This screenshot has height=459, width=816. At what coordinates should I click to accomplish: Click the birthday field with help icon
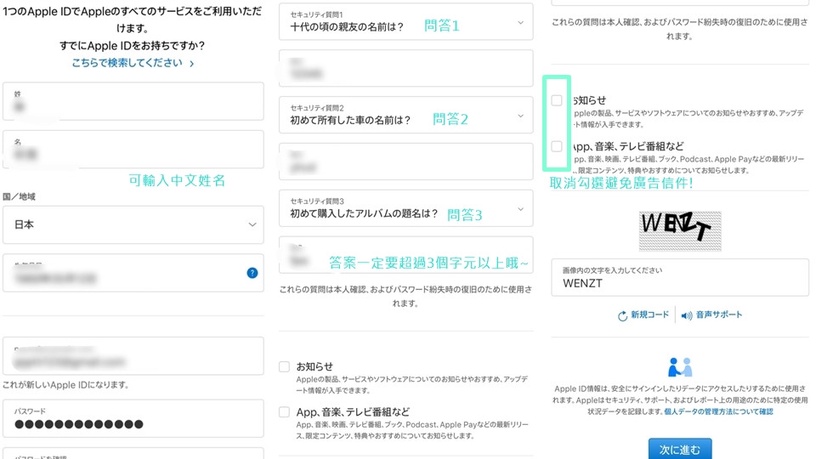(133, 273)
